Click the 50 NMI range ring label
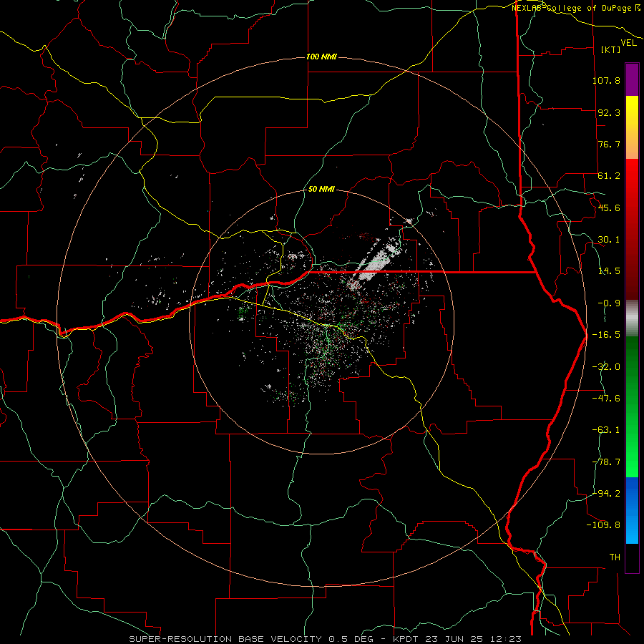The width and height of the screenshot is (644, 644). (321, 190)
